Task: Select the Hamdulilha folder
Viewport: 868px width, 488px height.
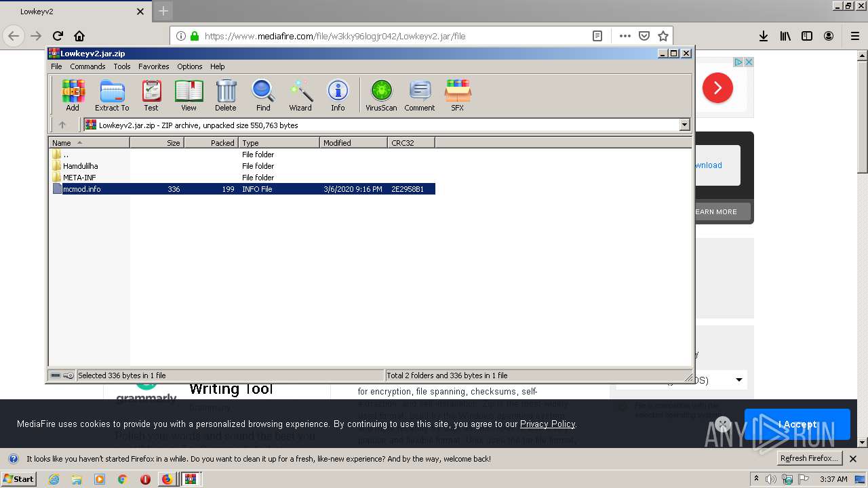Action: 80,166
